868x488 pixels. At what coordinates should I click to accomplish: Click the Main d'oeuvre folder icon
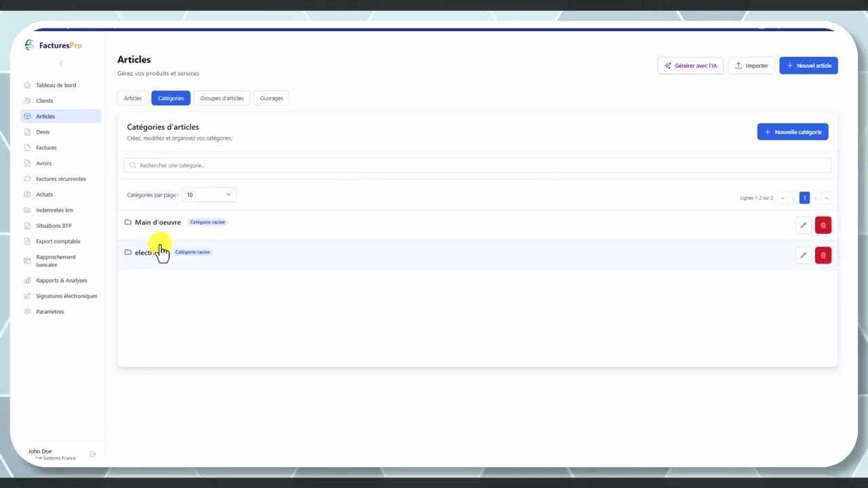[128, 222]
